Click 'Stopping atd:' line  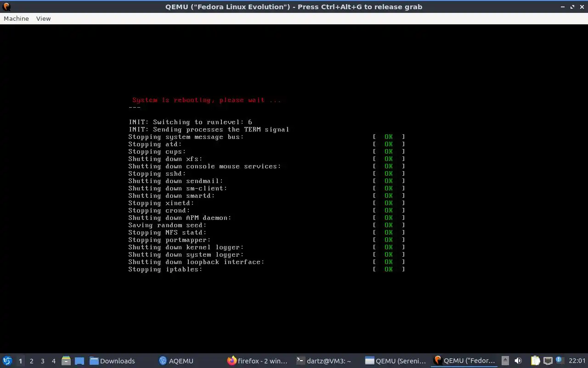coord(155,144)
